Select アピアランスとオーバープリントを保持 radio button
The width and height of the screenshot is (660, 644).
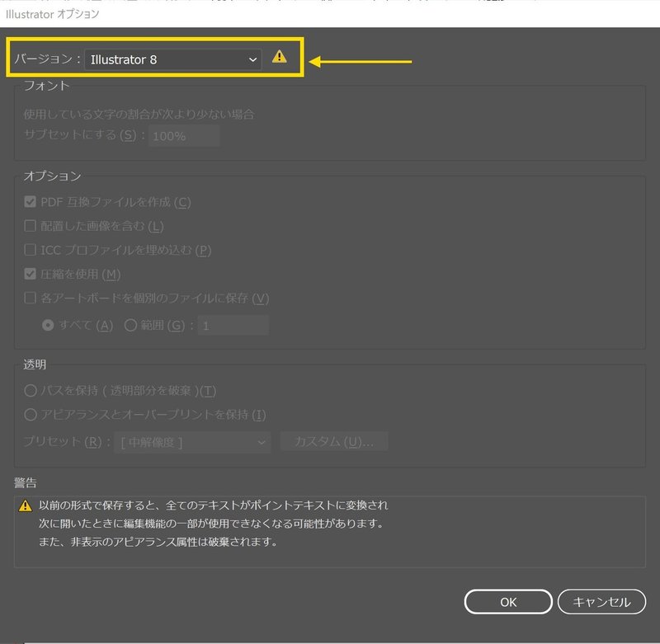(31, 414)
